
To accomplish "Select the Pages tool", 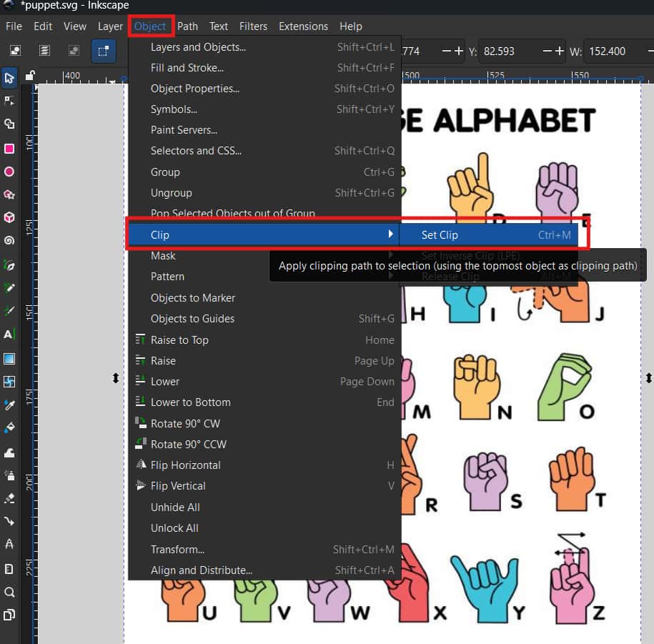I will click(x=9, y=569).
